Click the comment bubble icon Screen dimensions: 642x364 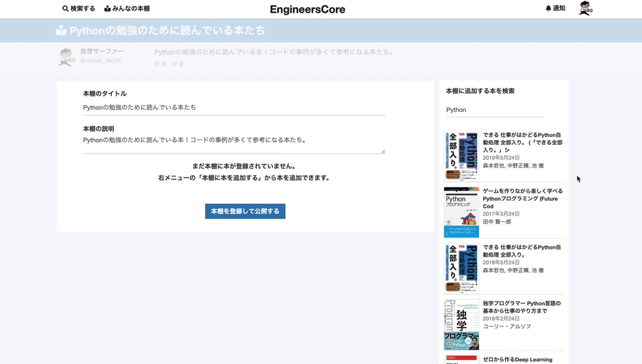[157, 64]
